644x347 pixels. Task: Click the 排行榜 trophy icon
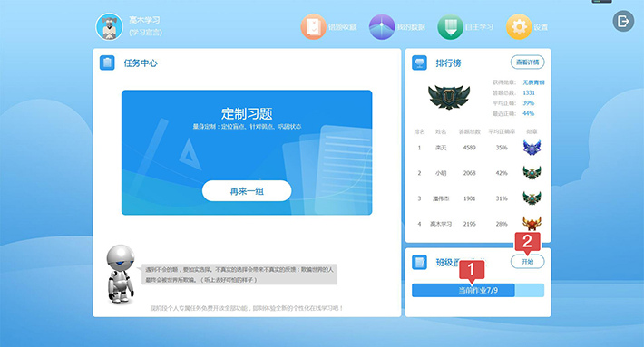coord(419,63)
